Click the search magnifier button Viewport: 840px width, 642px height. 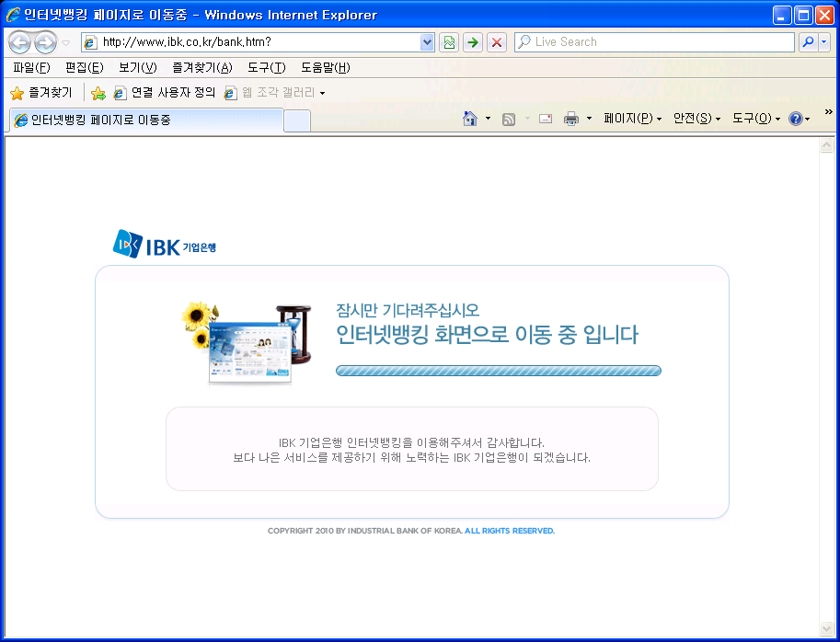pyautogui.click(x=808, y=41)
